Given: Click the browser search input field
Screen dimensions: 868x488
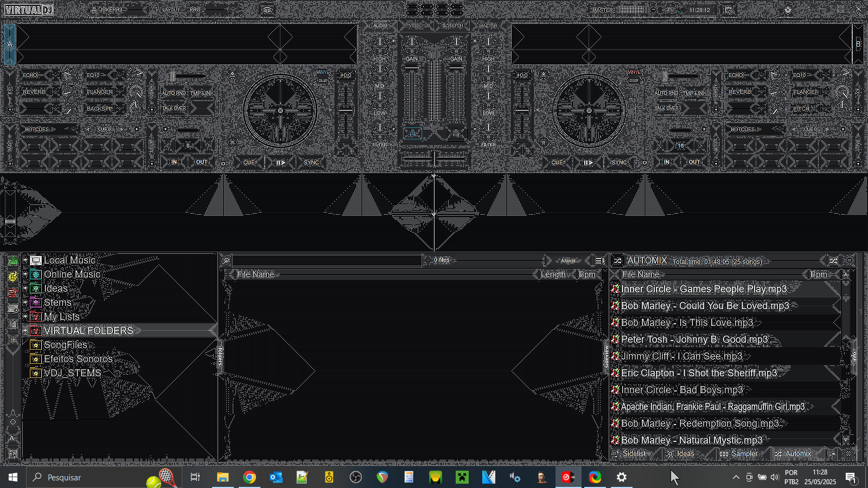Looking at the screenshot, I should pos(327,261).
